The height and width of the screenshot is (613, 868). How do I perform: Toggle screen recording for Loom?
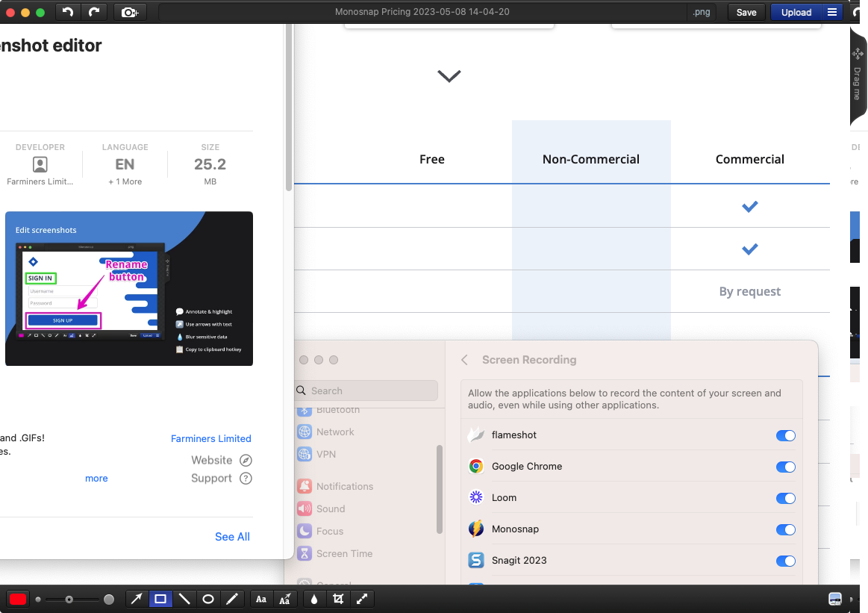(x=785, y=498)
